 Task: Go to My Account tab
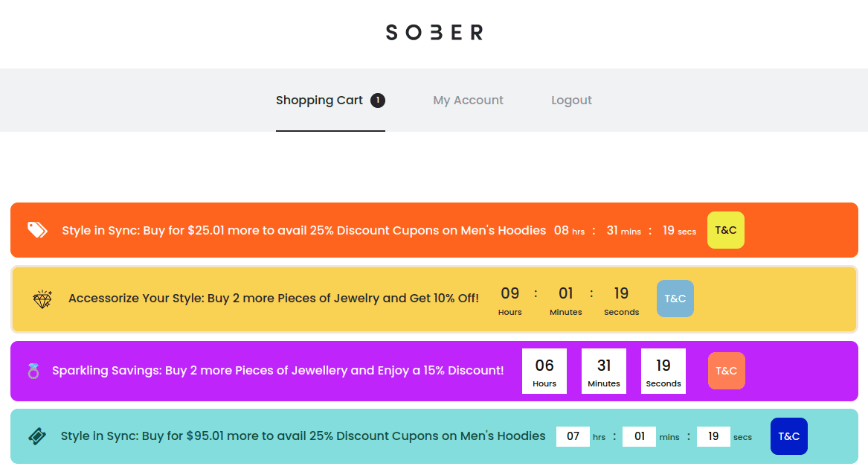(468, 101)
